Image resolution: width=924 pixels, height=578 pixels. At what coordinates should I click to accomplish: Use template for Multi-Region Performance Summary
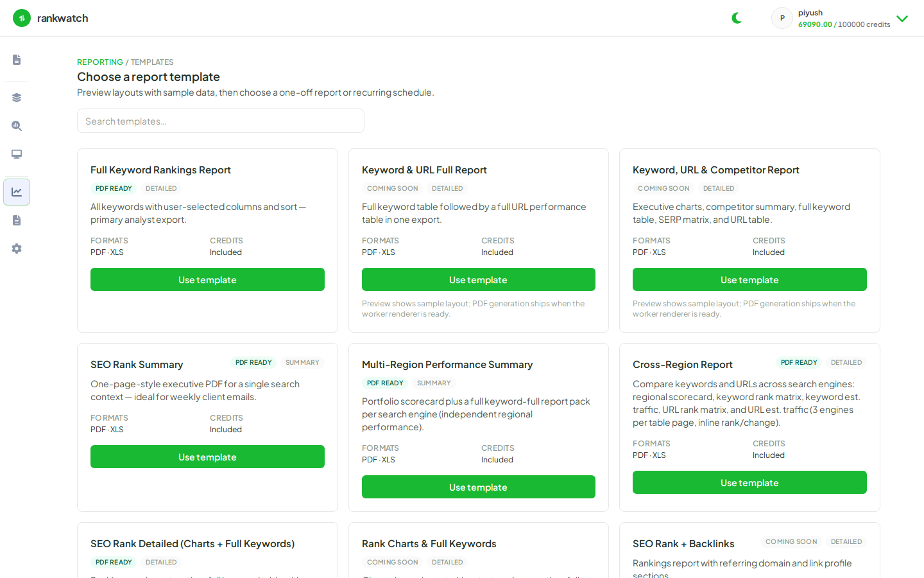(x=479, y=487)
